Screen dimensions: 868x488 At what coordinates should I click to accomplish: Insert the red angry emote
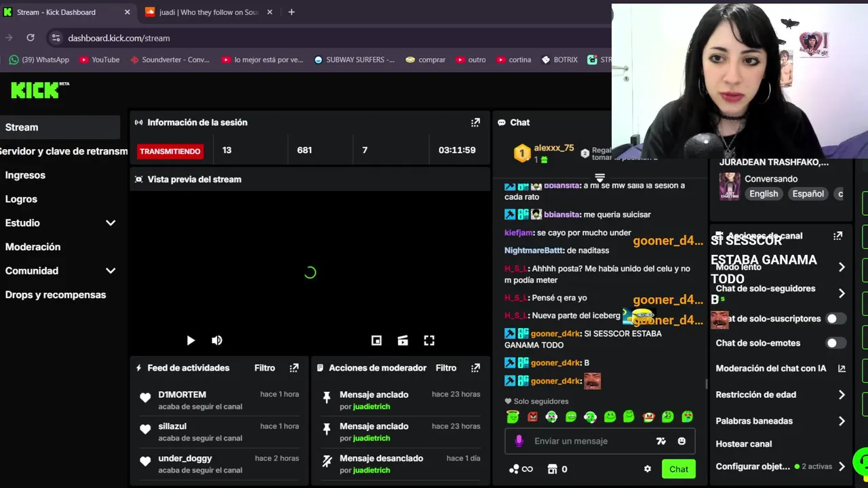532,417
